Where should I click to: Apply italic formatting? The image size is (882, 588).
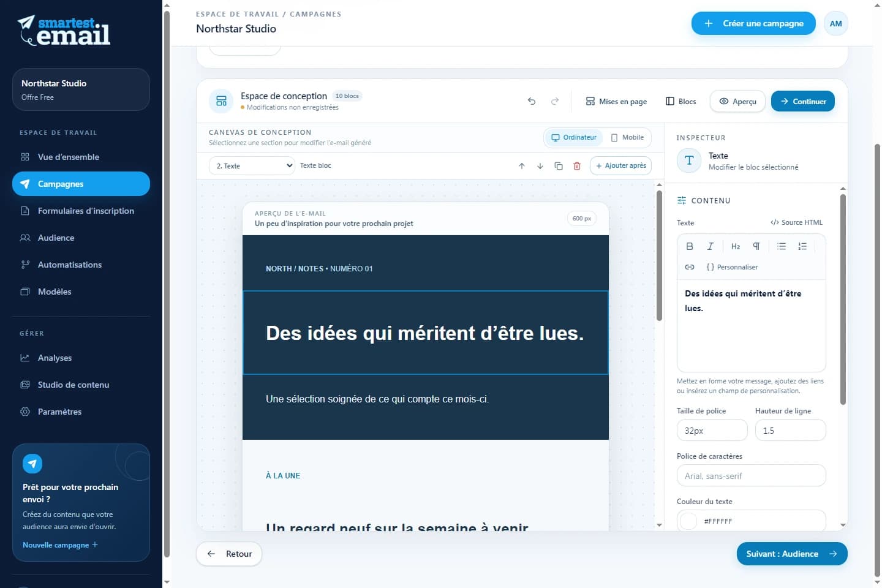[x=710, y=246]
